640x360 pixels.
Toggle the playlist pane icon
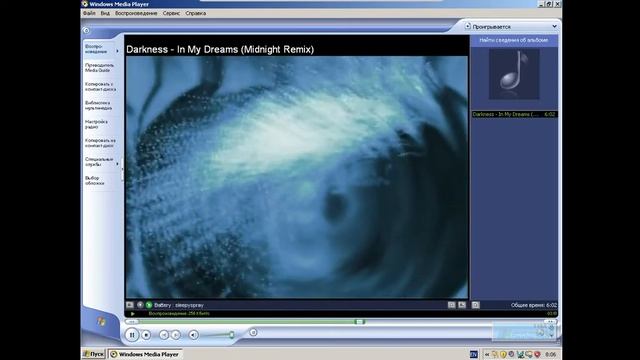[x=476, y=305]
